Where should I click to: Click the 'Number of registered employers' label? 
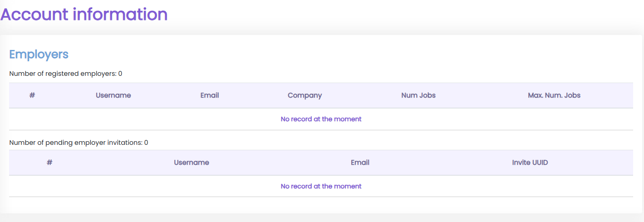(63, 74)
